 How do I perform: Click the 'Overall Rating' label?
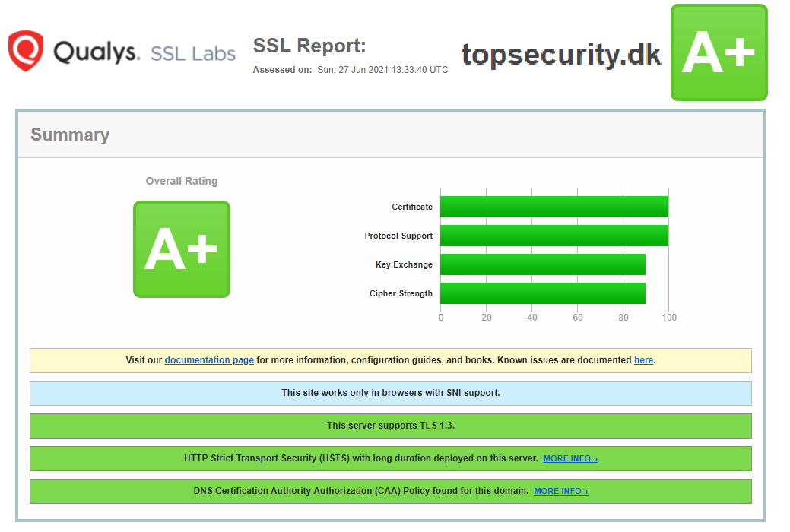[x=182, y=181]
